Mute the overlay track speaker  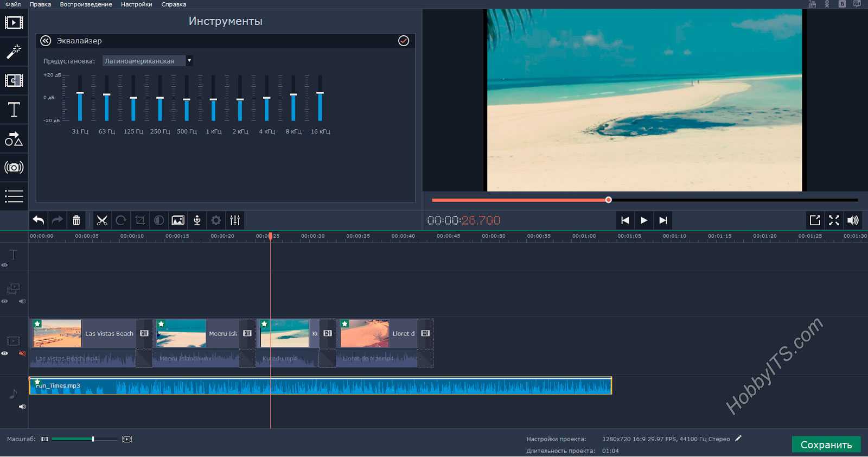click(22, 301)
